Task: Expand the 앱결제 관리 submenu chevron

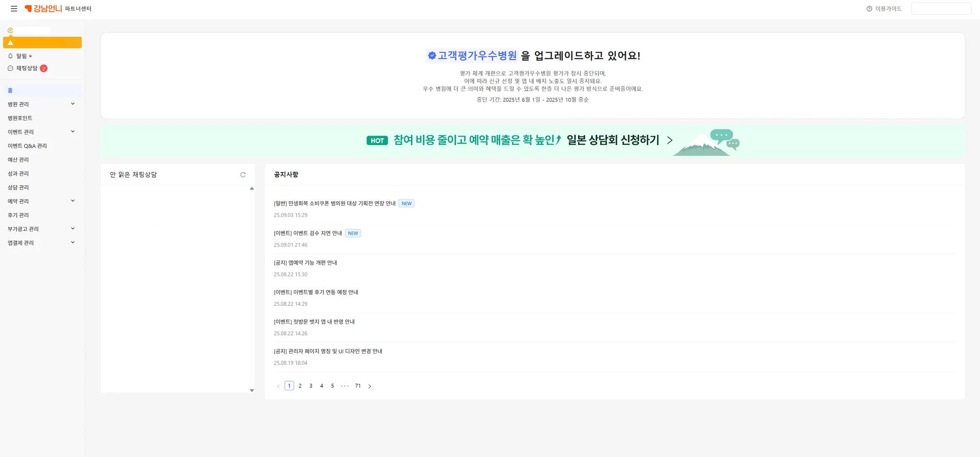Action: tap(73, 242)
